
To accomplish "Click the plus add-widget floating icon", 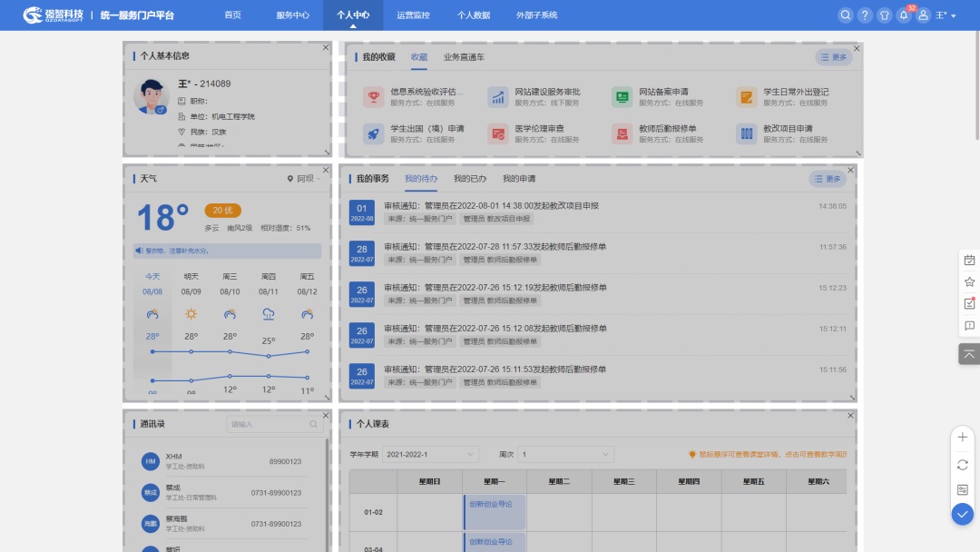I will pos(962,437).
